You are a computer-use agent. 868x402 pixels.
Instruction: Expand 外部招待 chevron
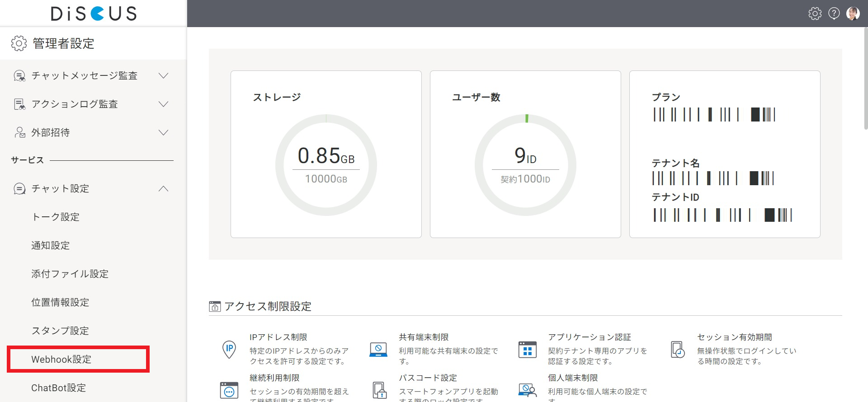click(164, 133)
